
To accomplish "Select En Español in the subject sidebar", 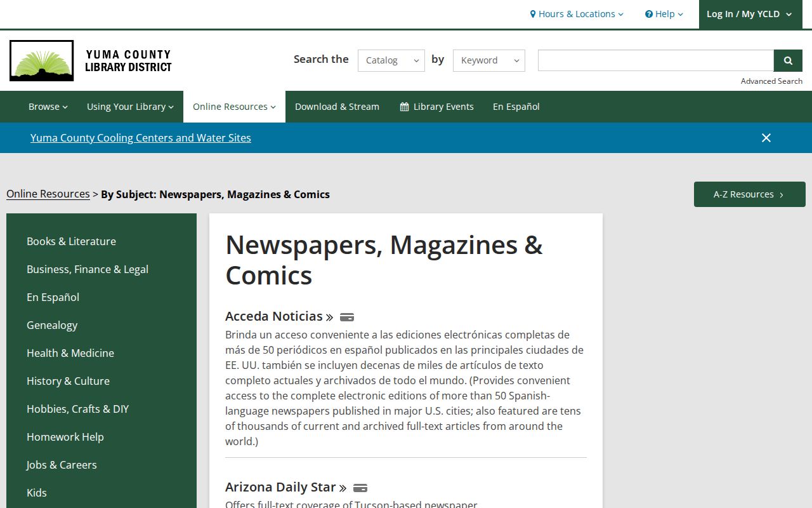I will pos(53,297).
